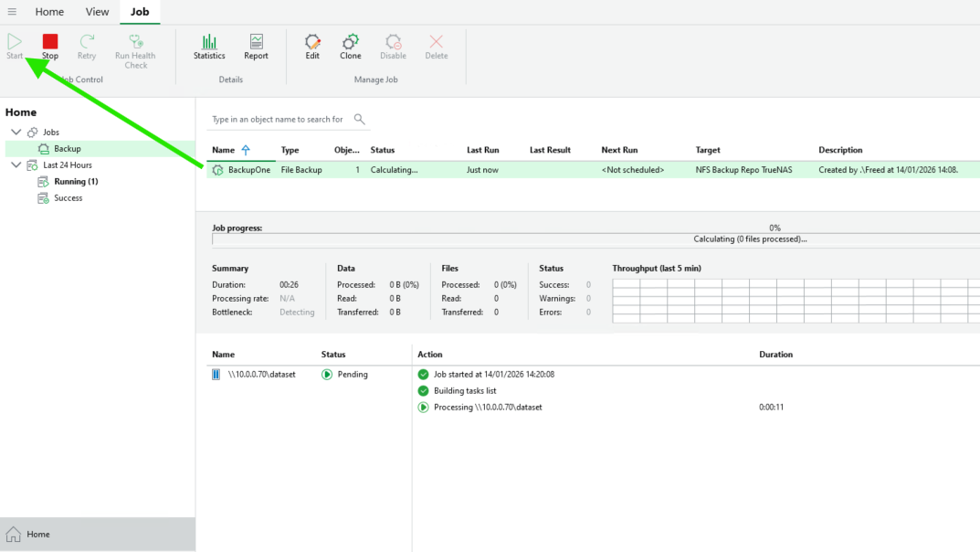Open the hamburger menu
Image resolution: width=980 pixels, height=552 pixels.
(12, 12)
